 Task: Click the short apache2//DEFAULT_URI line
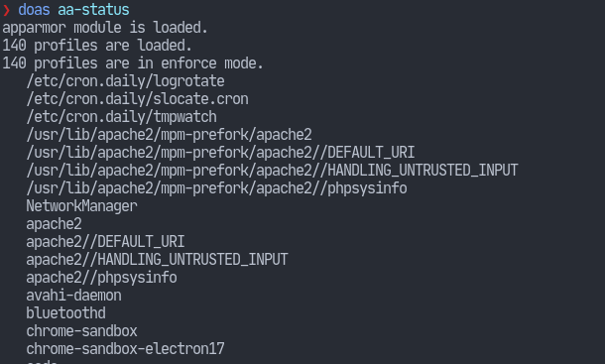(105, 242)
